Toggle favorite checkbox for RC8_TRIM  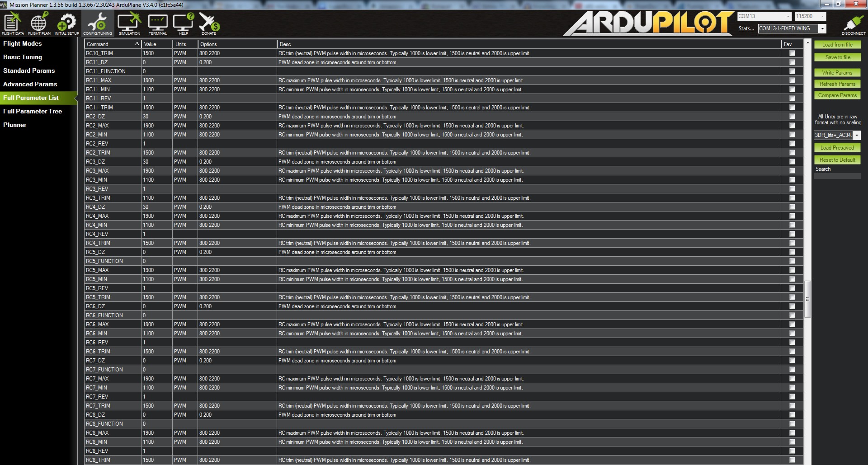(792, 460)
